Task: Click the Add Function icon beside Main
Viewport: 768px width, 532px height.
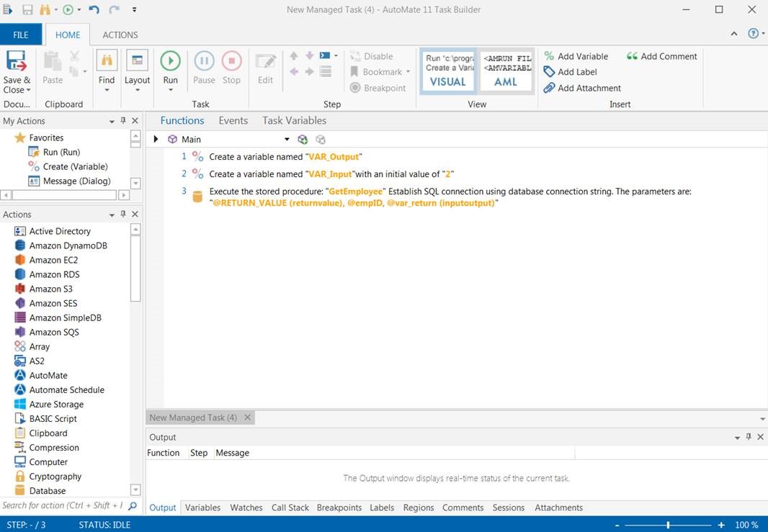Action: (x=303, y=140)
